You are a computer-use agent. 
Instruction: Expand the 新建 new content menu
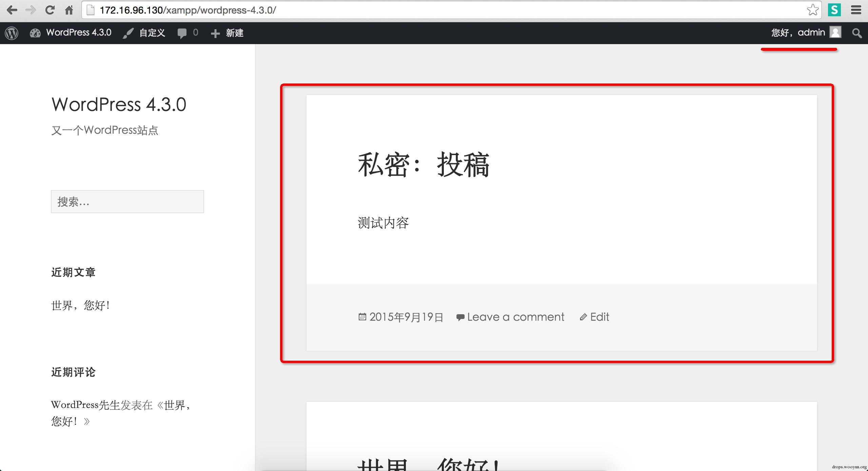click(234, 33)
